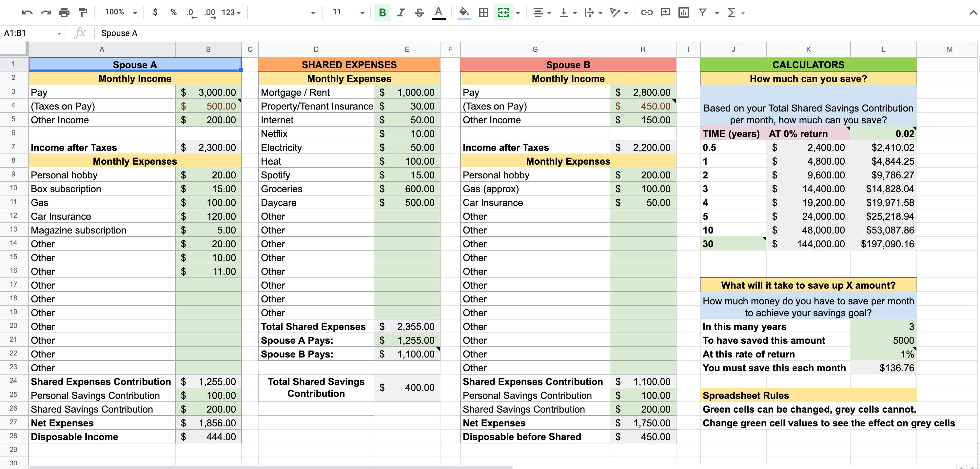Screen dimensions: 980x469
Task: Click the undo arrow icon
Action: 28,12
